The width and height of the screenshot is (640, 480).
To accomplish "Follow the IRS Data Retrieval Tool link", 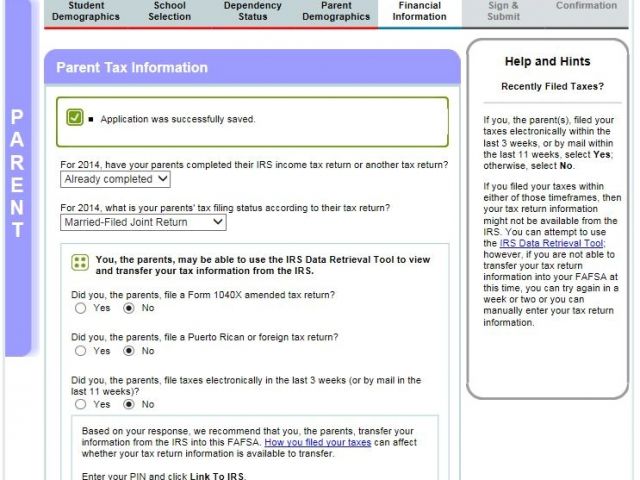I will (x=552, y=242).
